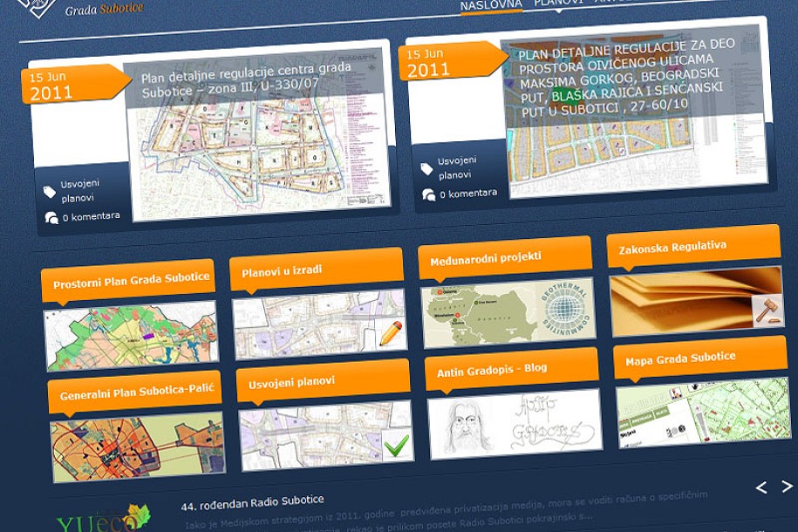
Task: Open Prostorni Plan Grada Subotice header
Action: (128, 281)
